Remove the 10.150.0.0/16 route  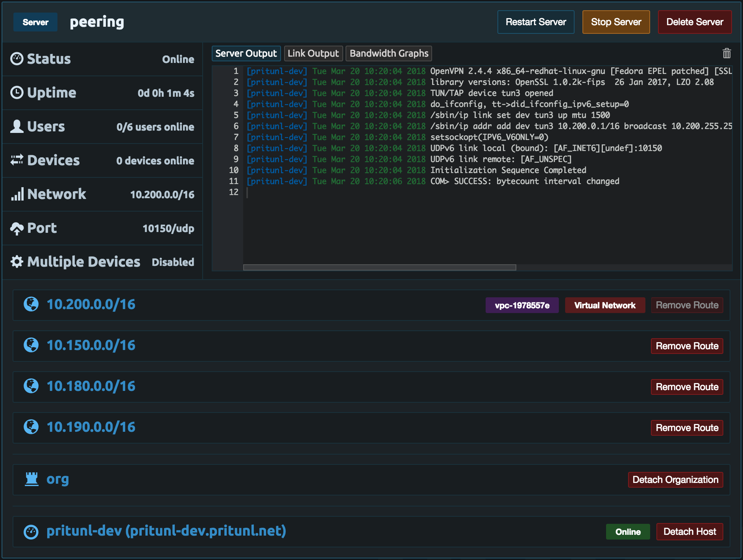pos(687,346)
